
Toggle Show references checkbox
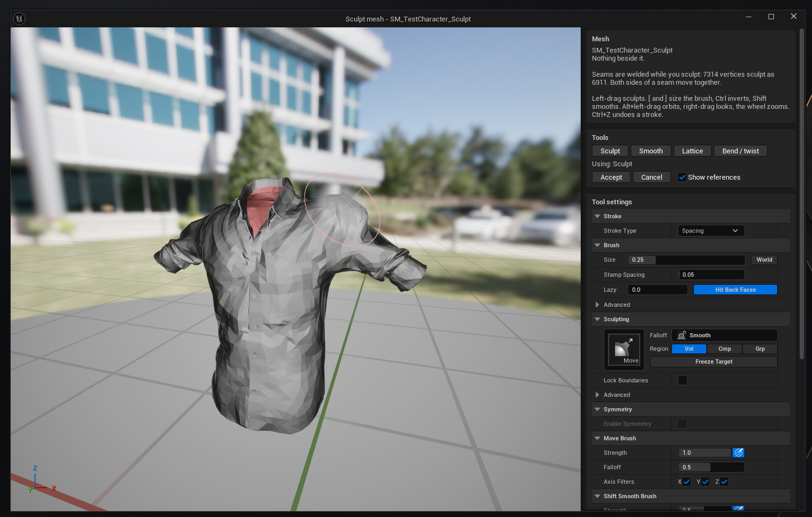pos(682,177)
